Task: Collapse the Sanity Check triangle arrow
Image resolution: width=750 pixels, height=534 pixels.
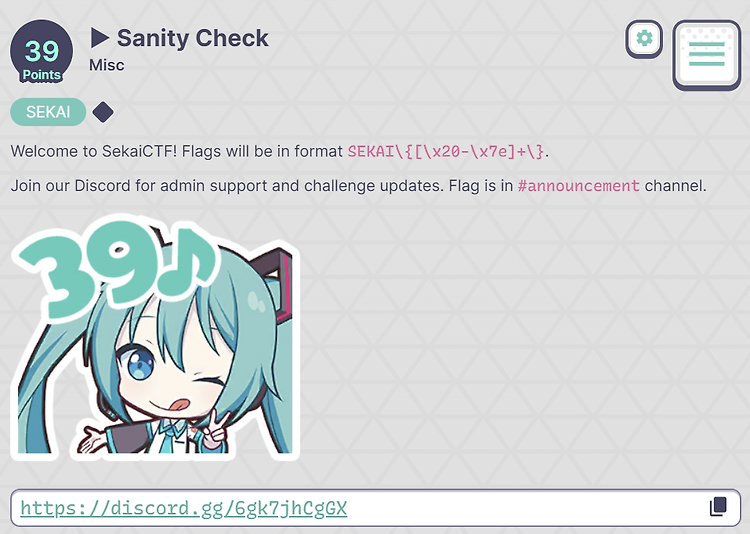Action: pos(99,38)
